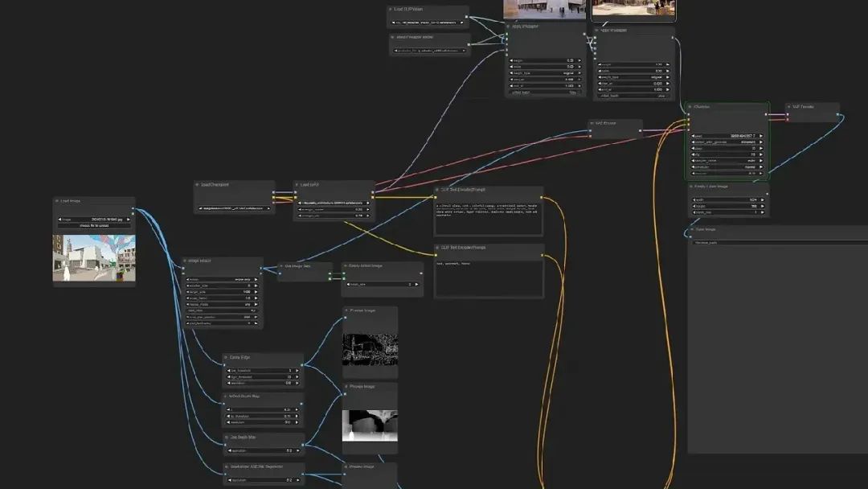Decrease resolution in OneFormer ADE20K Segmentor
This screenshot has width=868, height=489.
pyautogui.click(x=229, y=480)
